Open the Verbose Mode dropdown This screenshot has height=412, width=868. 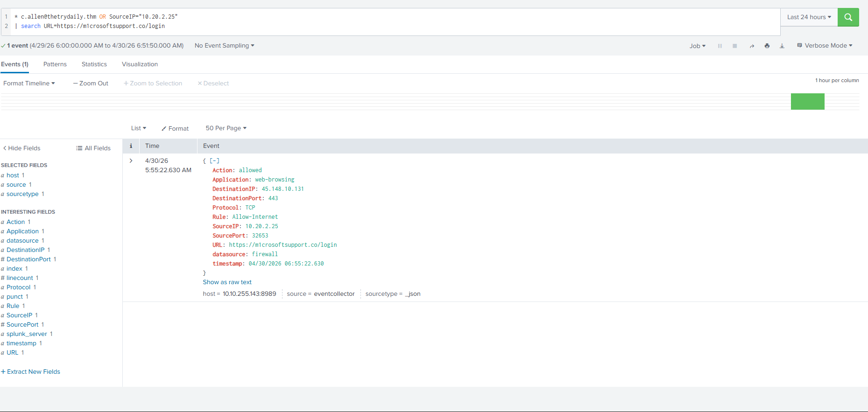pos(825,46)
